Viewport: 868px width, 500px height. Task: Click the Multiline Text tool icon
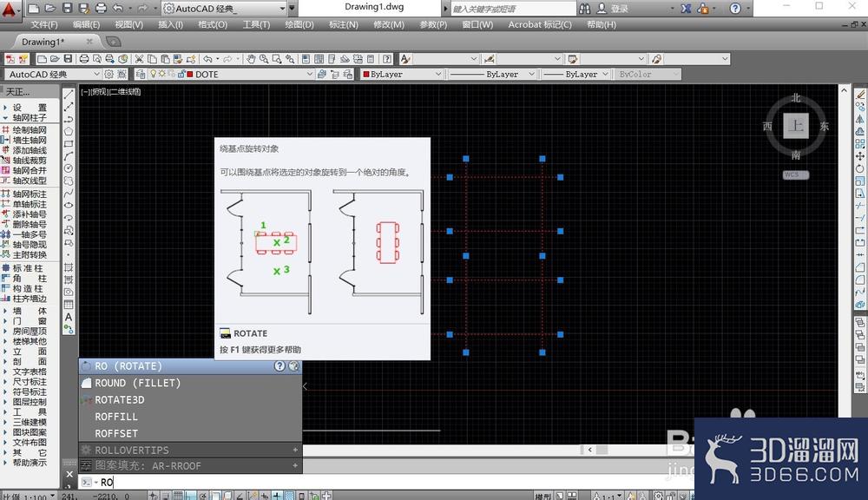(69, 317)
